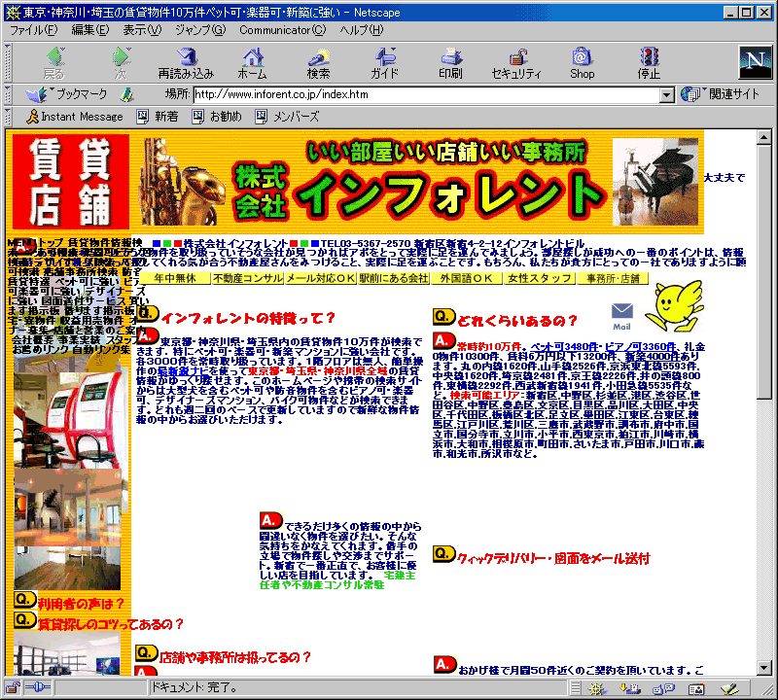The width and height of the screenshot is (778, 700).
Task: Open Composer pen icon in component bar
Action: (x=729, y=688)
